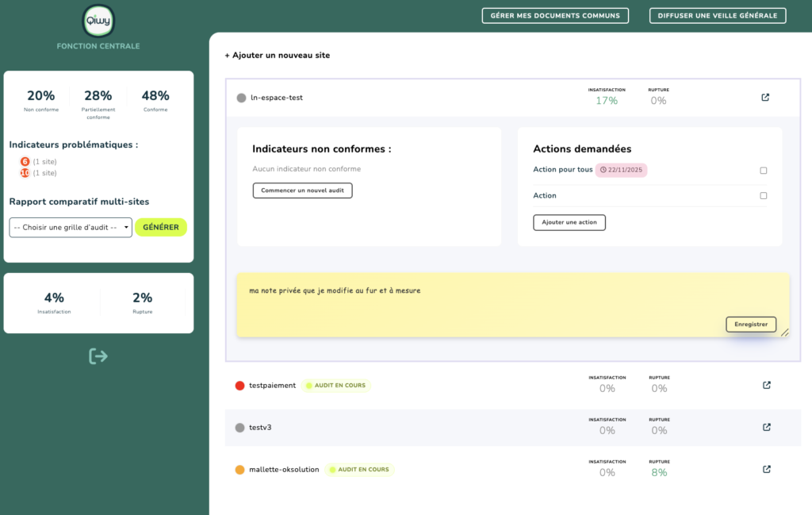812x515 pixels.
Task: Open testpaiement site external link icon
Action: pyautogui.click(x=766, y=386)
